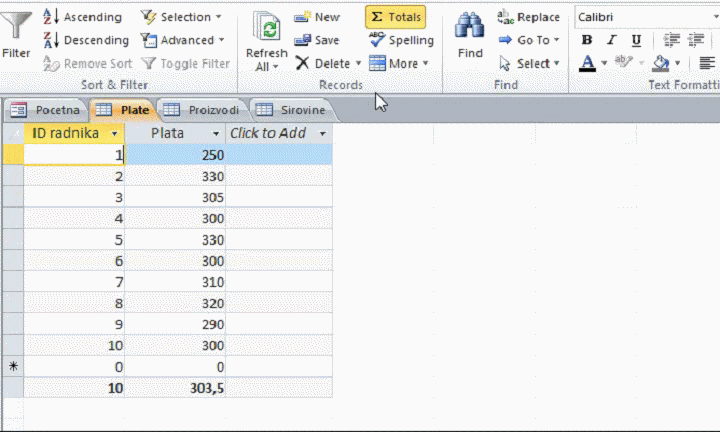
Task: Click the 'Click to Add' column header
Action: coord(268,133)
